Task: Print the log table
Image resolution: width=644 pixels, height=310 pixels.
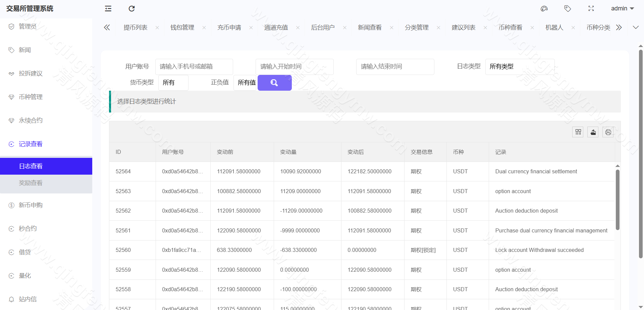Action: click(608, 132)
